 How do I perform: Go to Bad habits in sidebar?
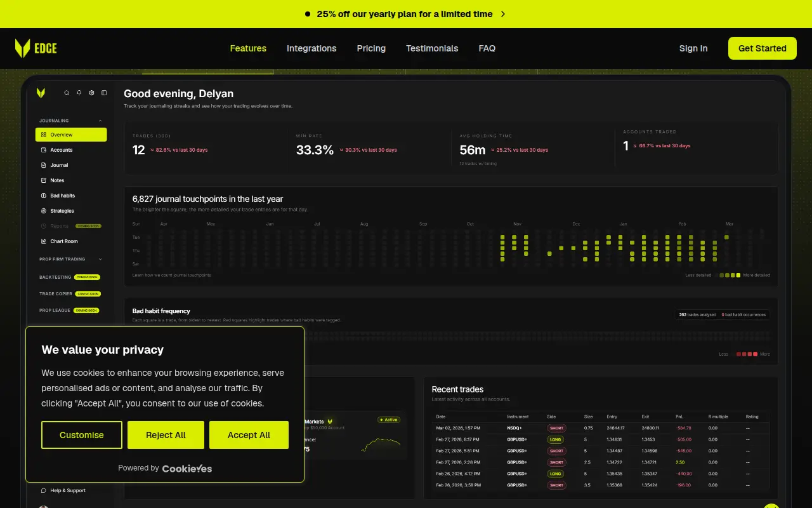[x=71, y=196]
